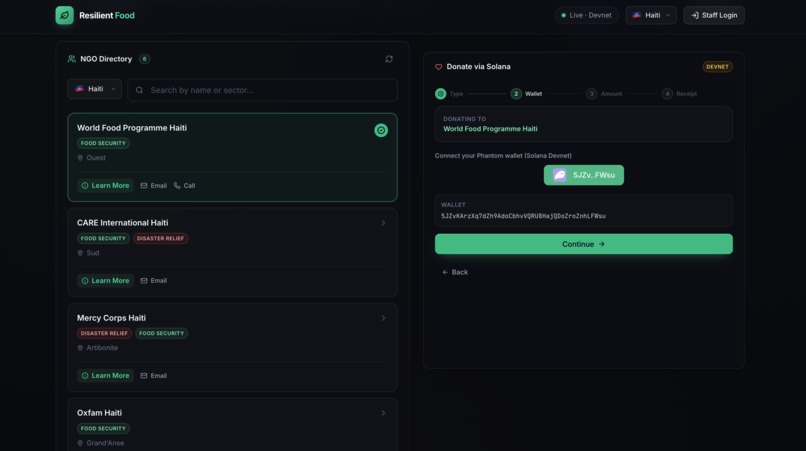The image size is (806, 451).
Task: Click the location pin next to Grand'Anse
Action: point(80,443)
